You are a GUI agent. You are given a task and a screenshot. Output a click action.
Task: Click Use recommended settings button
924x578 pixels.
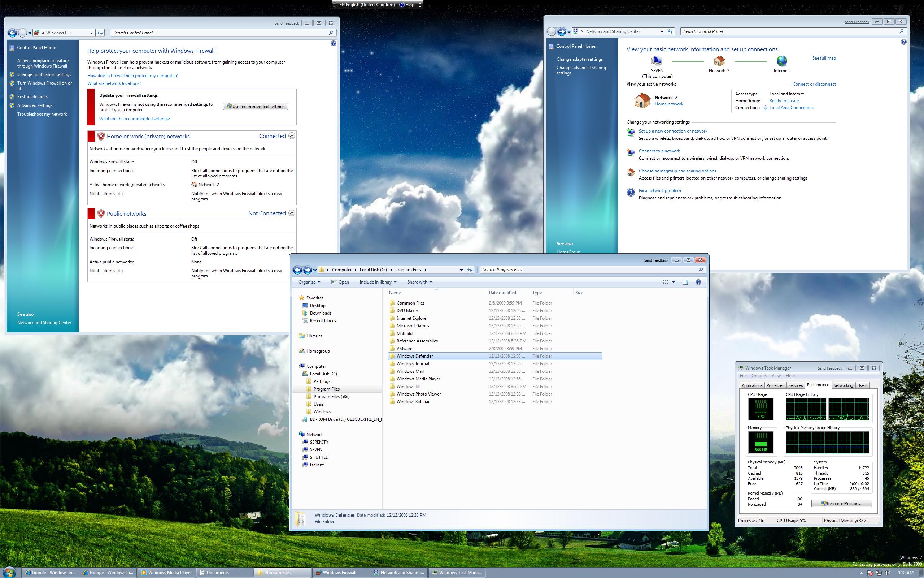[256, 106]
